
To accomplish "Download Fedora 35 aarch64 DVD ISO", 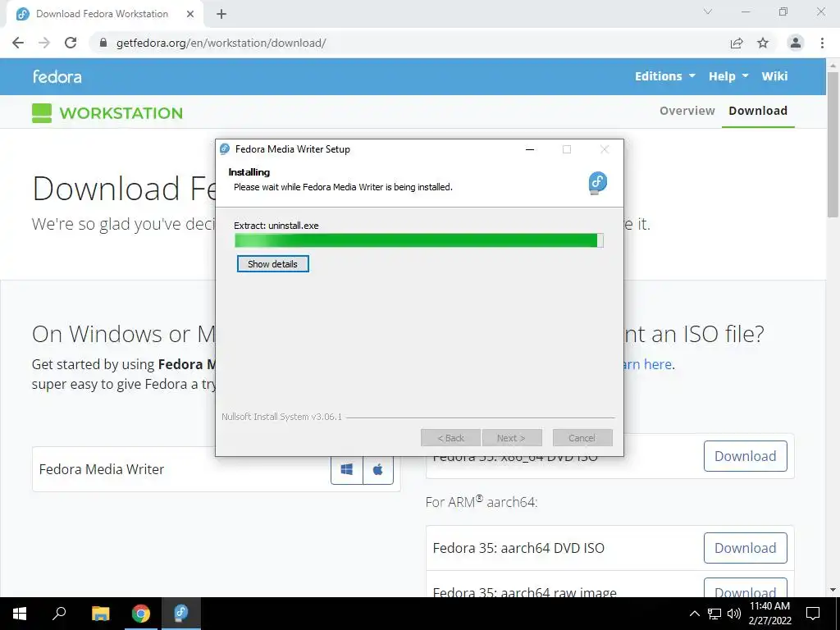I will point(745,548).
